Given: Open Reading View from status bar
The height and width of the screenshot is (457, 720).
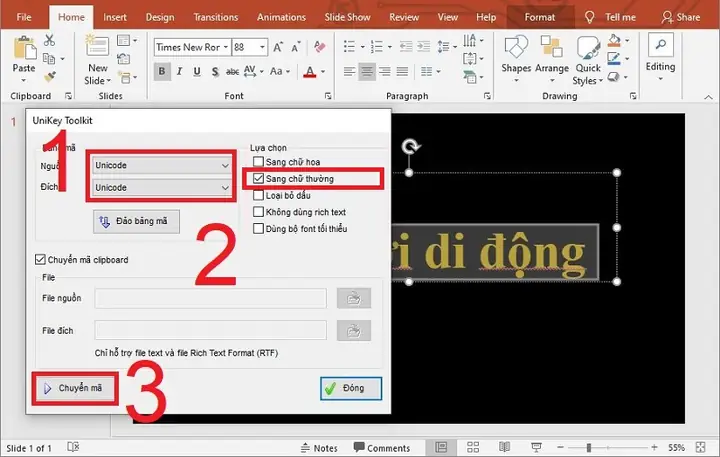Looking at the screenshot, I should pyautogui.click(x=504, y=447).
